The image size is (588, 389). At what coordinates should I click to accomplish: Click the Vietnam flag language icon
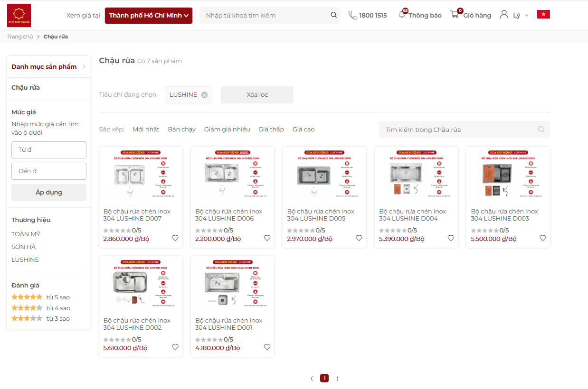click(x=543, y=14)
